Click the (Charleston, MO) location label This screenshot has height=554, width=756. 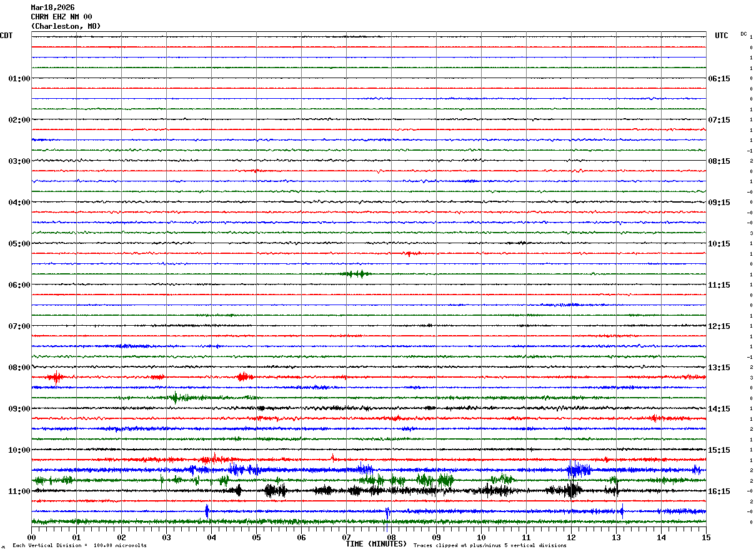(66, 26)
